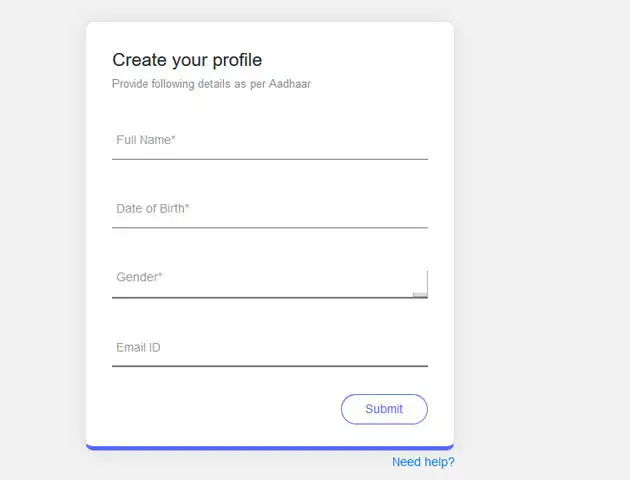Click the 'Gender*' placeholder label

click(x=139, y=277)
